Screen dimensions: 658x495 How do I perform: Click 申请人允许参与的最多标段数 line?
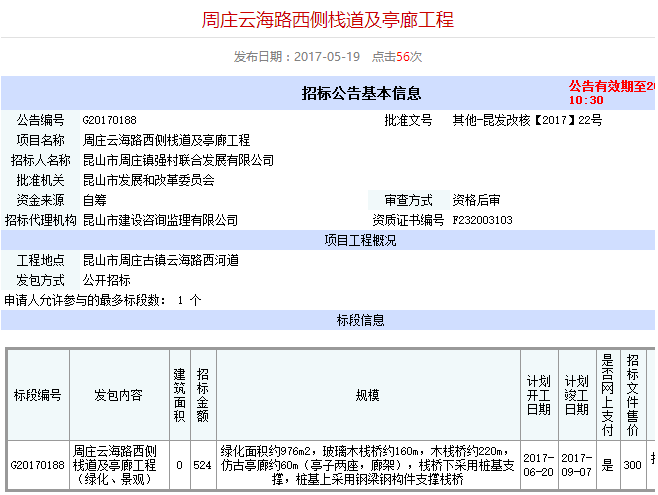(103, 300)
